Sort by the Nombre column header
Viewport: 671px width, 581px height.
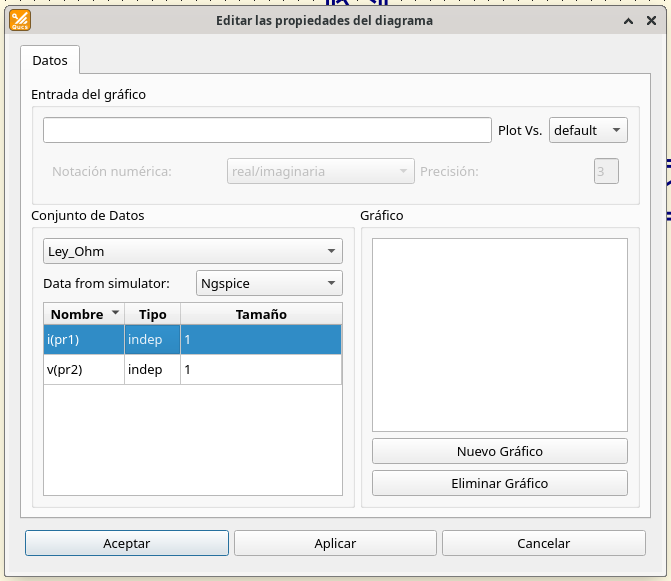(x=84, y=314)
